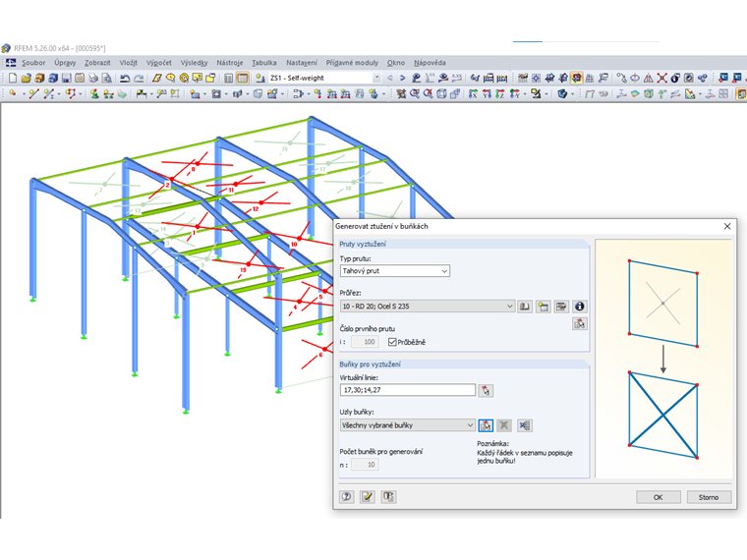Open the Všechny vybrané buňky dropdown

click(x=407, y=425)
